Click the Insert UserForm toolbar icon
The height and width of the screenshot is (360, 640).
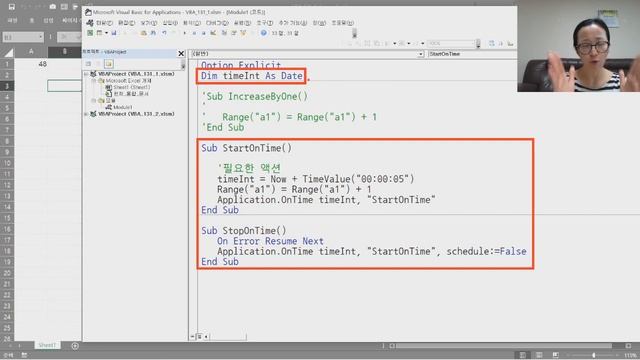point(99,33)
